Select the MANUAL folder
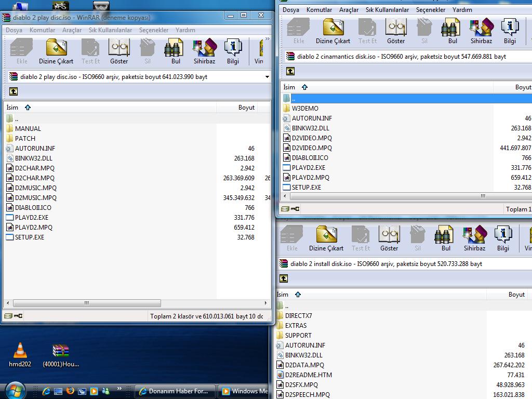Image resolution: width=532 pixels, height=399 pixels. pyautogui.click(x=28, y=129)
